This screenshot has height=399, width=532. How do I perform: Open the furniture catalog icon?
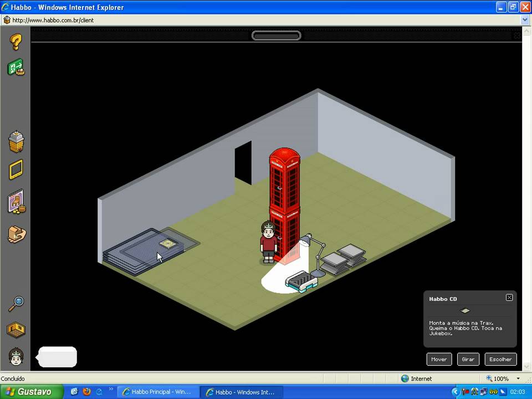coord(16,202)
